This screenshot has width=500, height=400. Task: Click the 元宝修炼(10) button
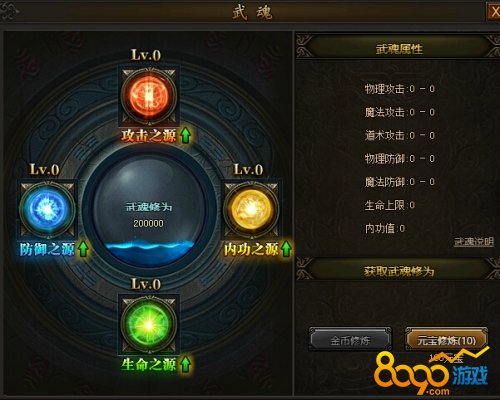tap(446, 340)
